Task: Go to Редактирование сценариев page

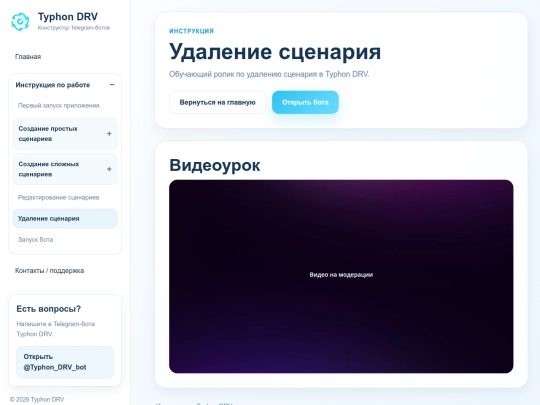Action: pos(59,197)
